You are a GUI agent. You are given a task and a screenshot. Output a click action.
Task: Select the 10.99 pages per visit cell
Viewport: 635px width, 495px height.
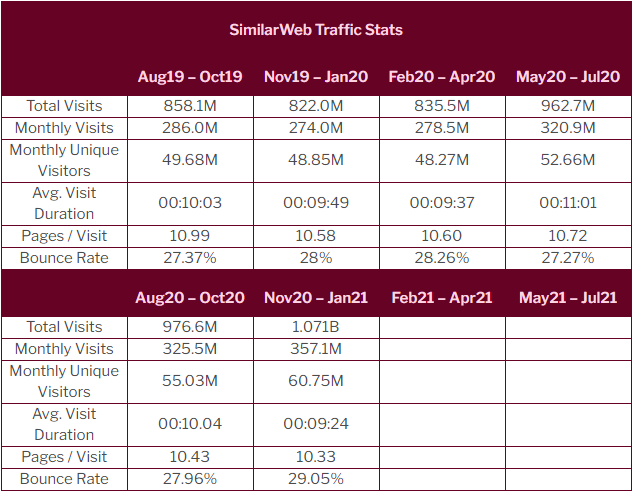[x=190, y=236]
